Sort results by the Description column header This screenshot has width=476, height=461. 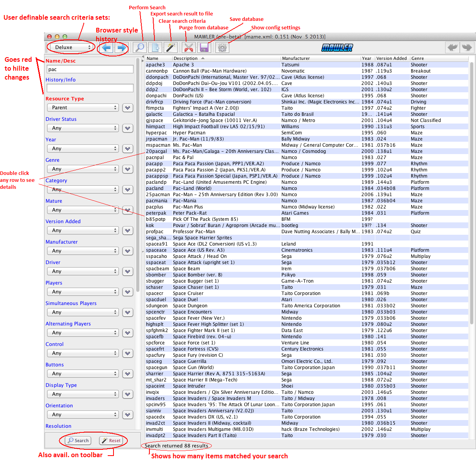(x=227, y=58)
